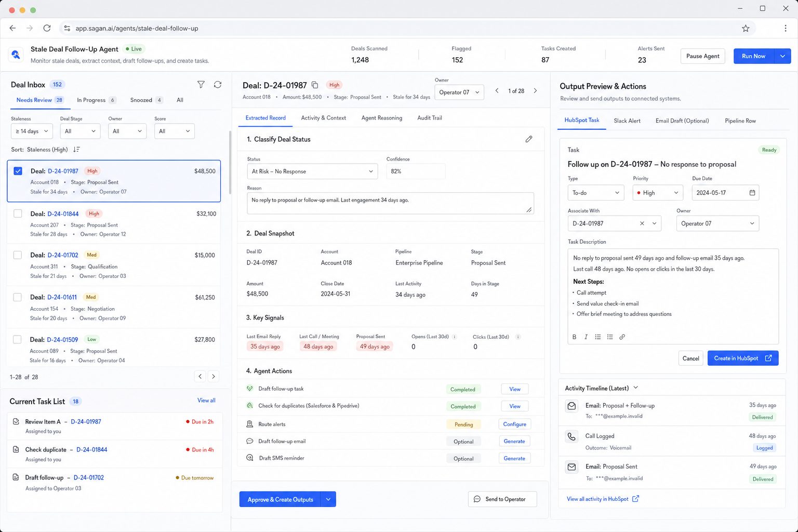This screenshot has width=798, height=532.
Task: Reload the browser page
Action: (47, 28)
